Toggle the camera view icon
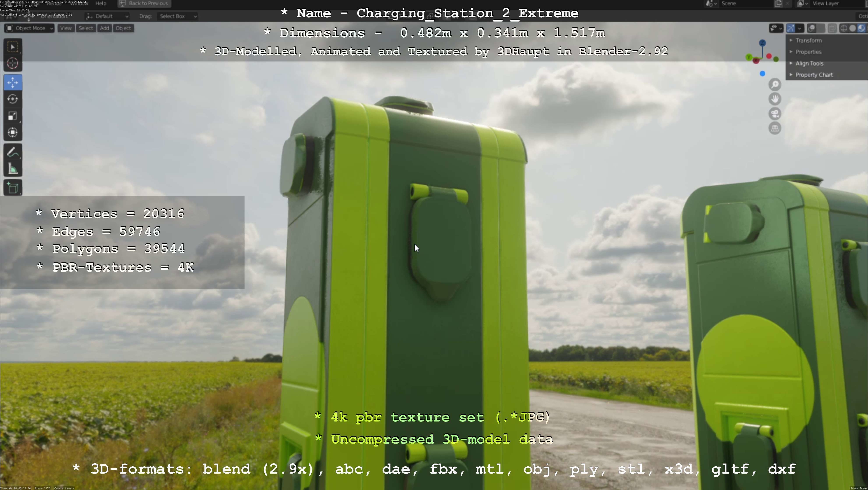Viewport: 868px width, 490px height. pos(775,114)
